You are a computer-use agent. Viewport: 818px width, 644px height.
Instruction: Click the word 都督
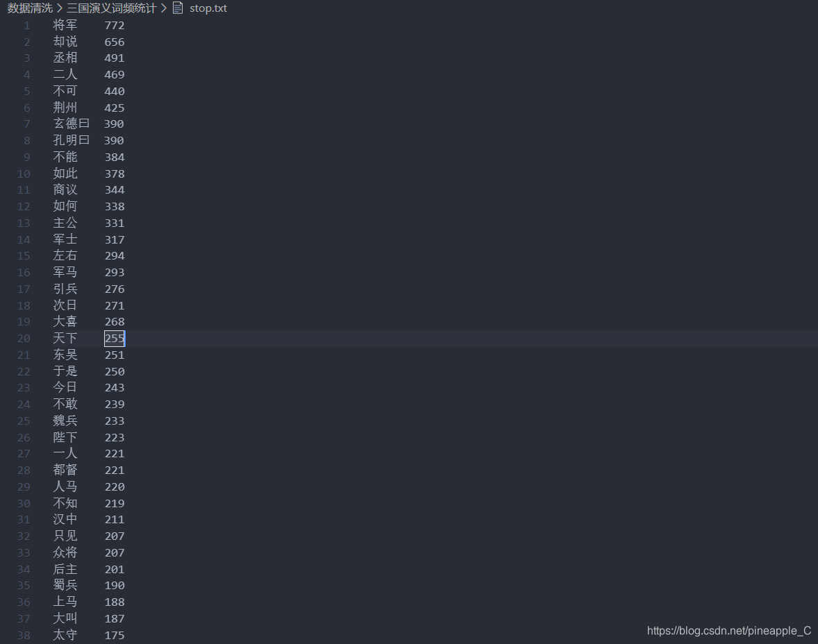pos(65,471)
